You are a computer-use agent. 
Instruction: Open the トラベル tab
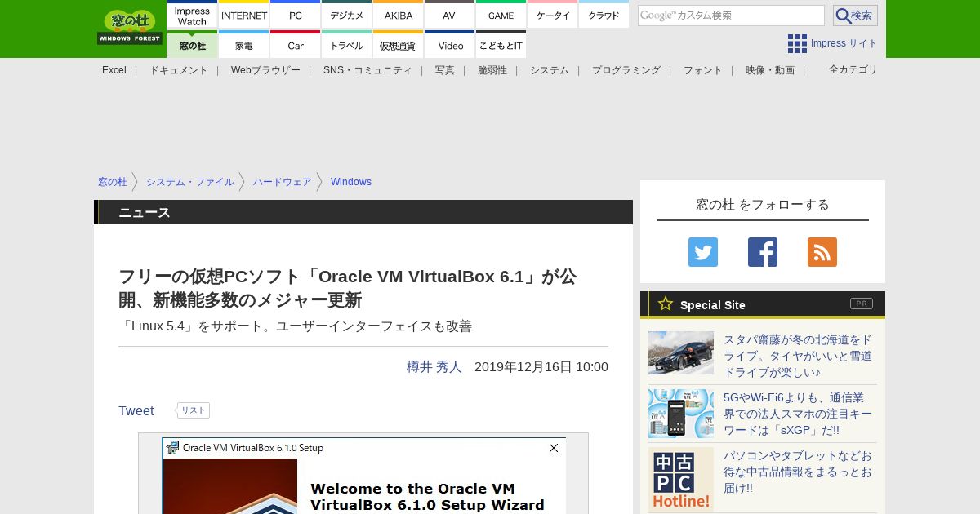(x=347, y=44)
